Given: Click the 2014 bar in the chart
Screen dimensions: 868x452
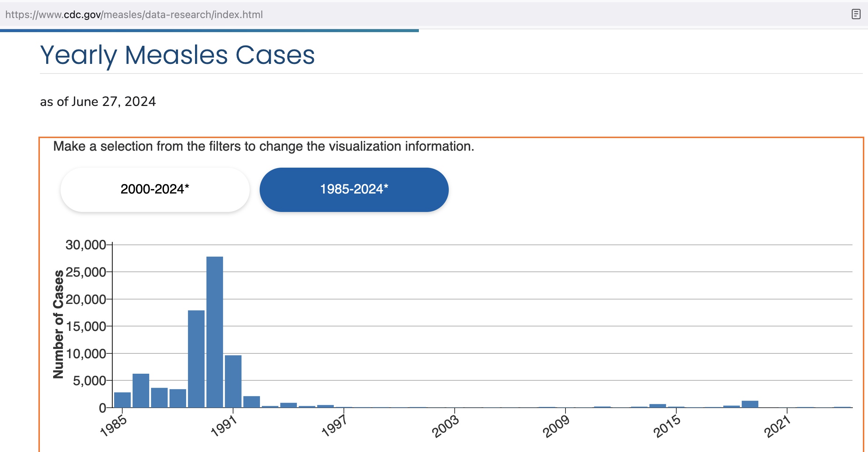Looking at the screenshot, I should pos(657,405).
